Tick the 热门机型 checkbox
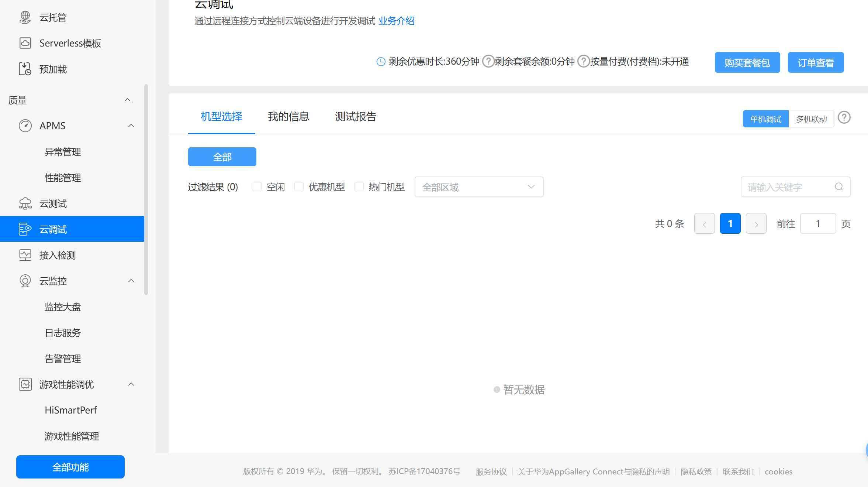Viewport: 868px width, 487px height. click(x=359, y=187)
